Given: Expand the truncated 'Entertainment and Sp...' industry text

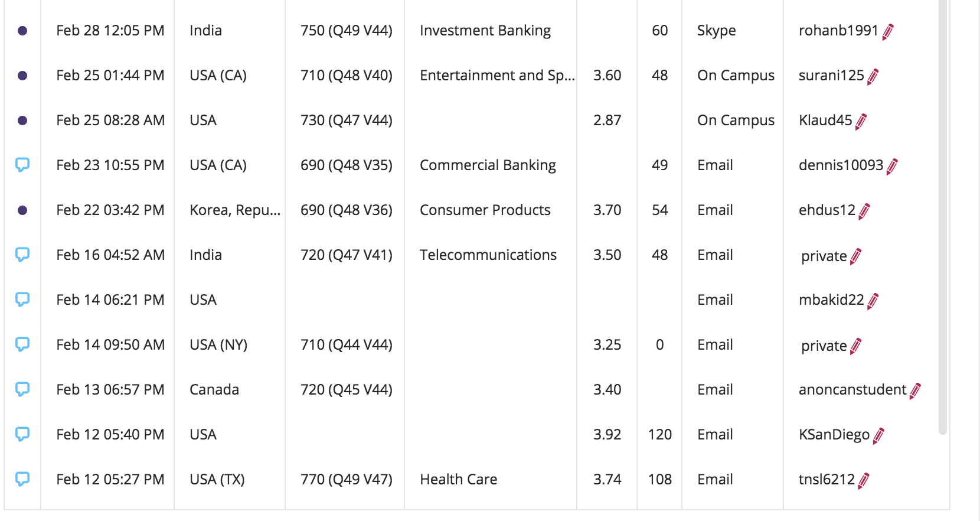Looking at the screenshot, I should coord(498,75).
